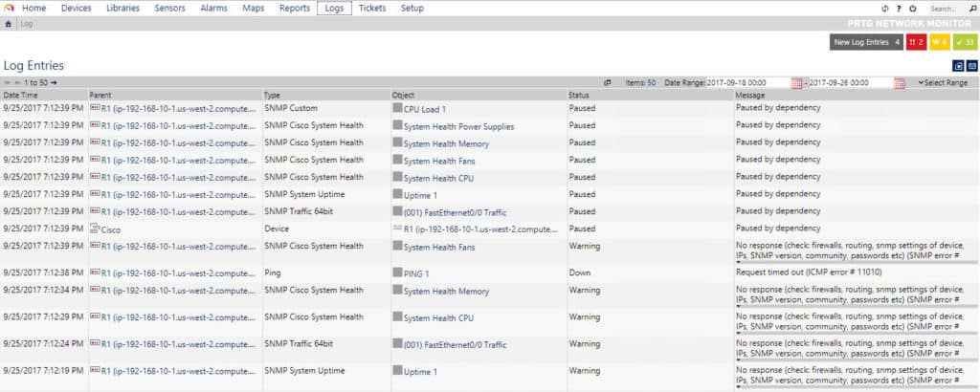Open the Maps menu
980x392 pixels.
253,8
